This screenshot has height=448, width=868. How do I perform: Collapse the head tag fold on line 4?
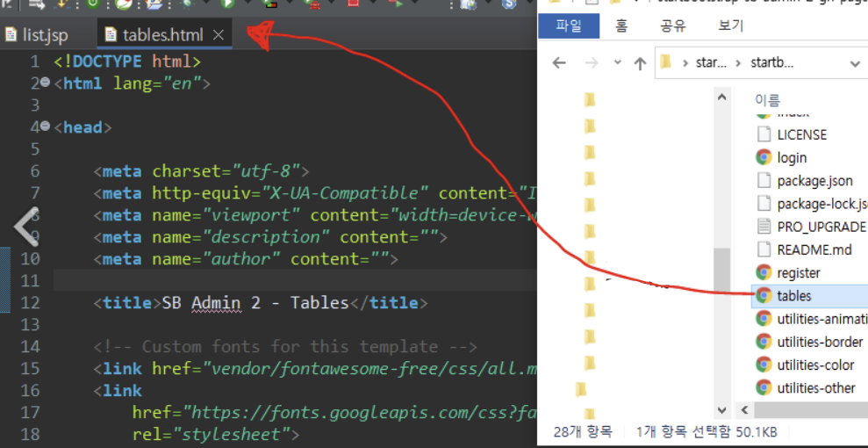click(45, 126)
